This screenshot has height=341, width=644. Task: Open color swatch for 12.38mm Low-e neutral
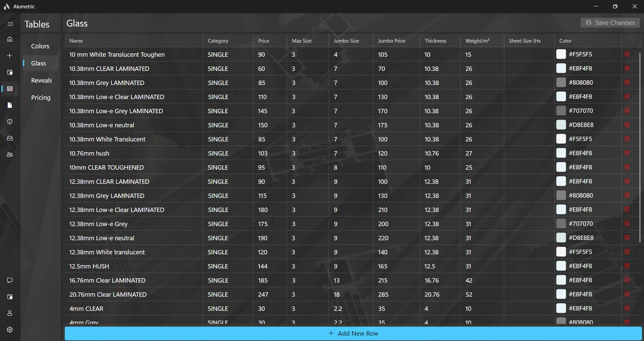tap(561, 237)
